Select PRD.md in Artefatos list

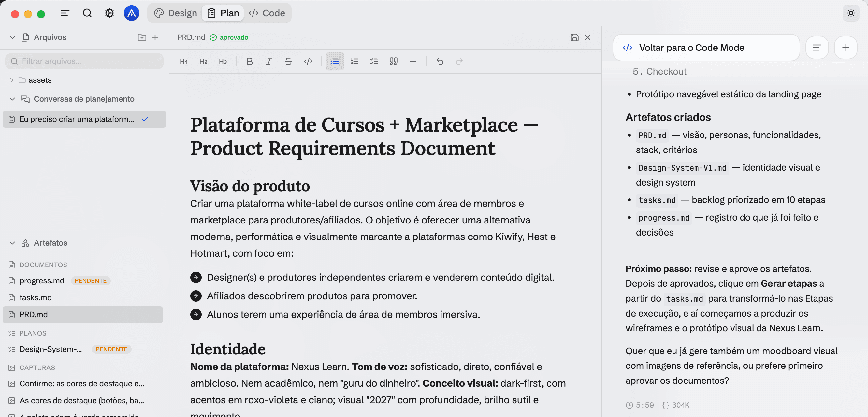tap(82, 315)
